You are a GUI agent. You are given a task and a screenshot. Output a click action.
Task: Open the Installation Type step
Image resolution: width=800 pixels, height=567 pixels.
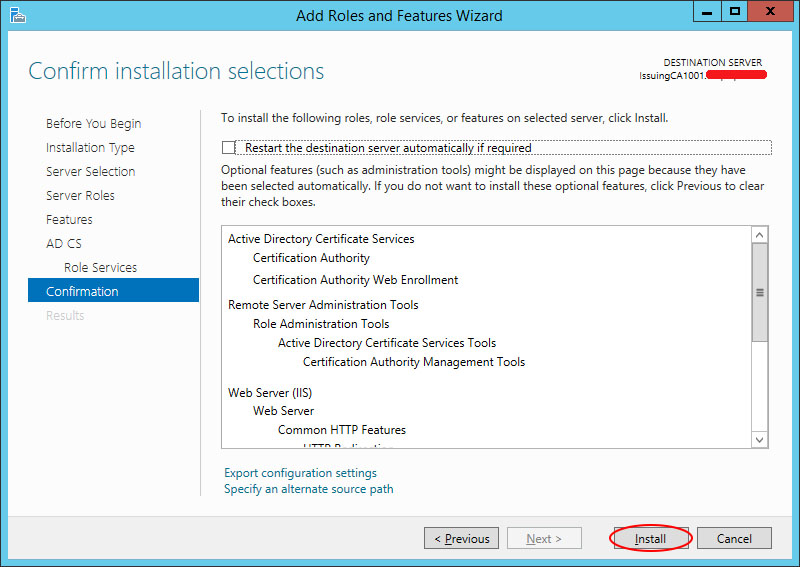pos(90,147)
